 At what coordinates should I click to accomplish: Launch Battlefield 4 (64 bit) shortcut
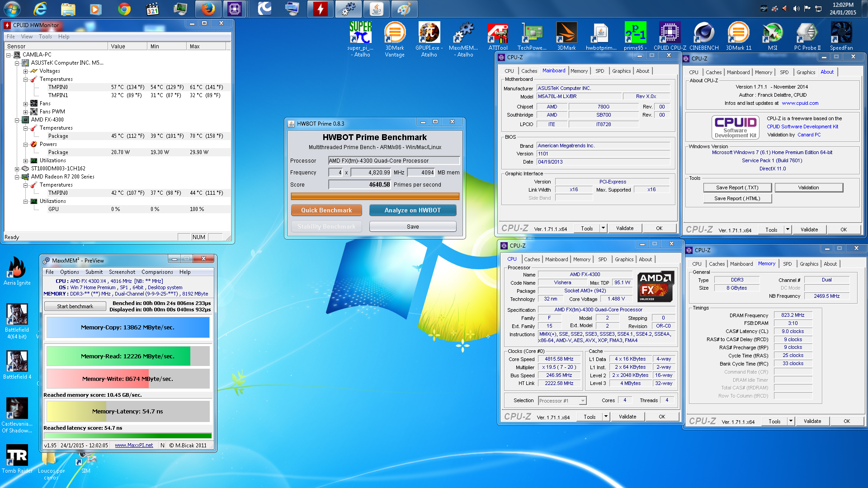(x=17, y=321)
